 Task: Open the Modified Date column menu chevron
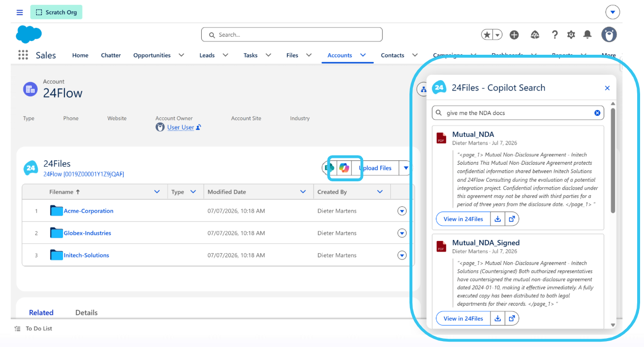[303, 192]
